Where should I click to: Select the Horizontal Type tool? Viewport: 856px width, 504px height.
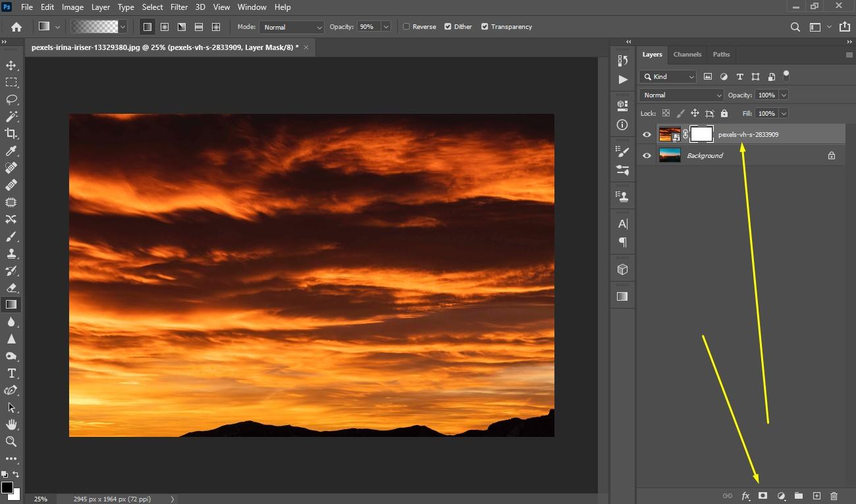11,373
